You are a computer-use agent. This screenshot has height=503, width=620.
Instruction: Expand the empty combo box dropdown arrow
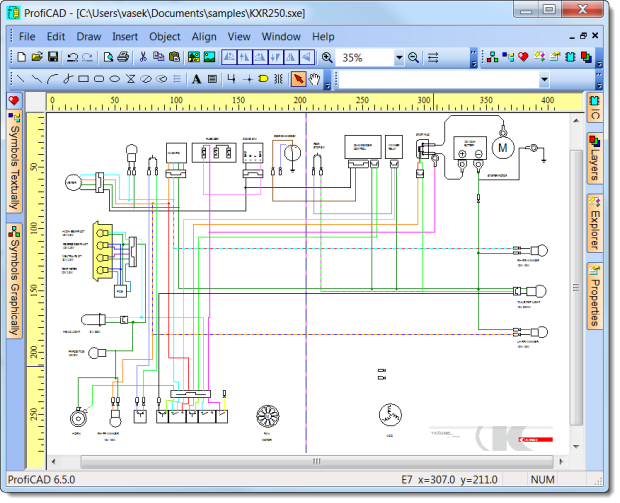(x=544, y=79)
